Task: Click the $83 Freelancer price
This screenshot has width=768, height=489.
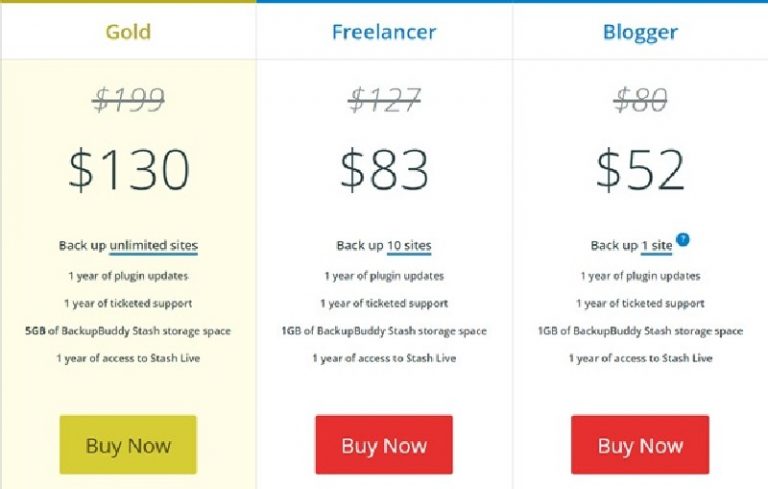Action: coord(384,170)
